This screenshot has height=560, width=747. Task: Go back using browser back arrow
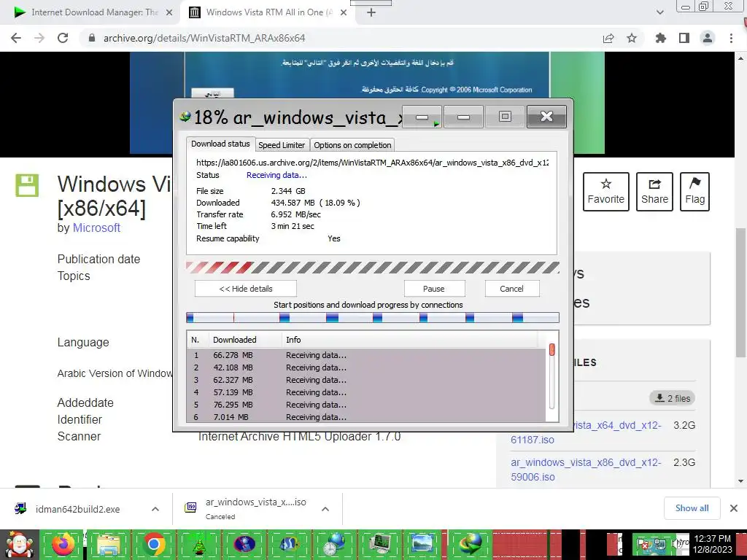[x=16, y=38]
